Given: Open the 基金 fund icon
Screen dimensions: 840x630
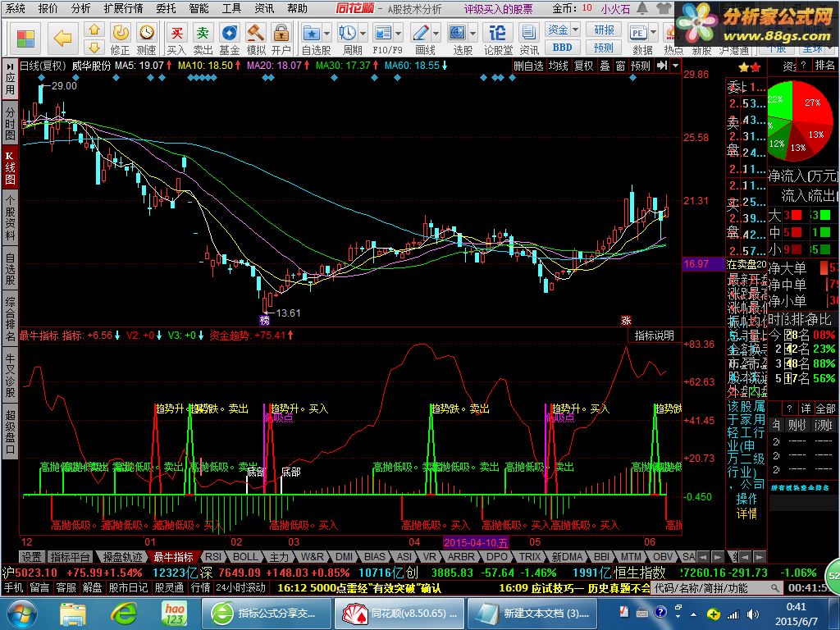Looking at the screenshot, I should [x=230, y=39].
